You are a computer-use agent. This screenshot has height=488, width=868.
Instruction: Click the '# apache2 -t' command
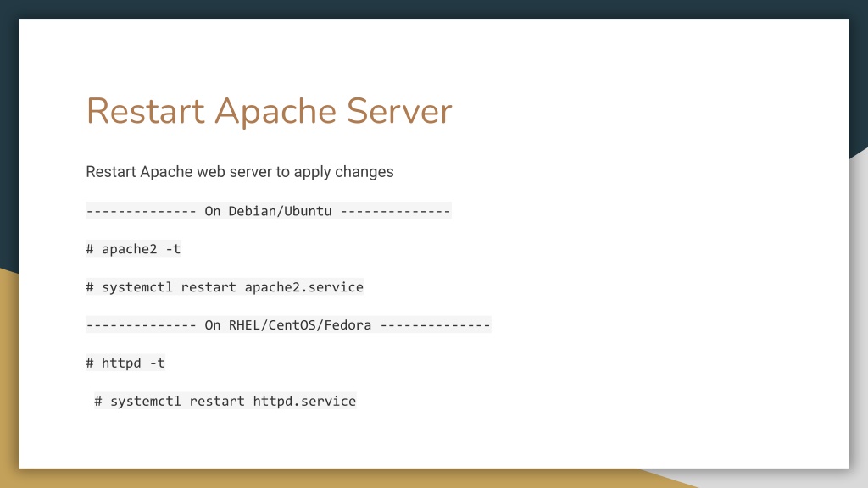[133, 249]
